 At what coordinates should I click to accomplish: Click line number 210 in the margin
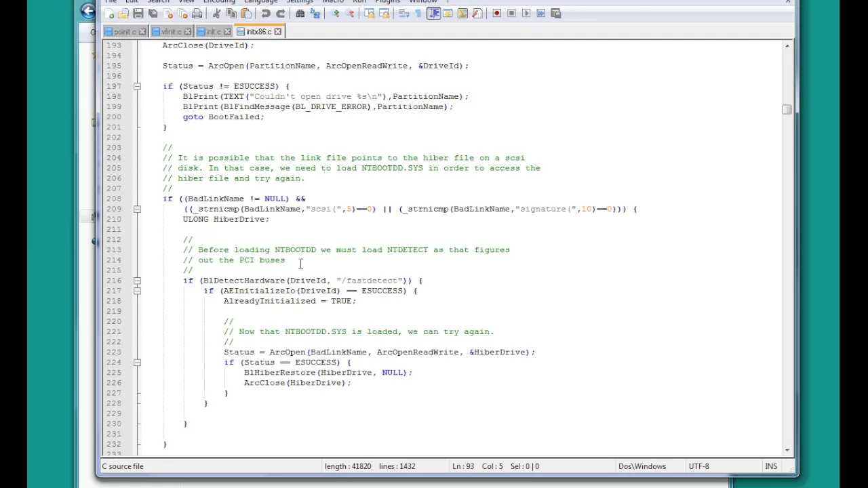[114, 219]
